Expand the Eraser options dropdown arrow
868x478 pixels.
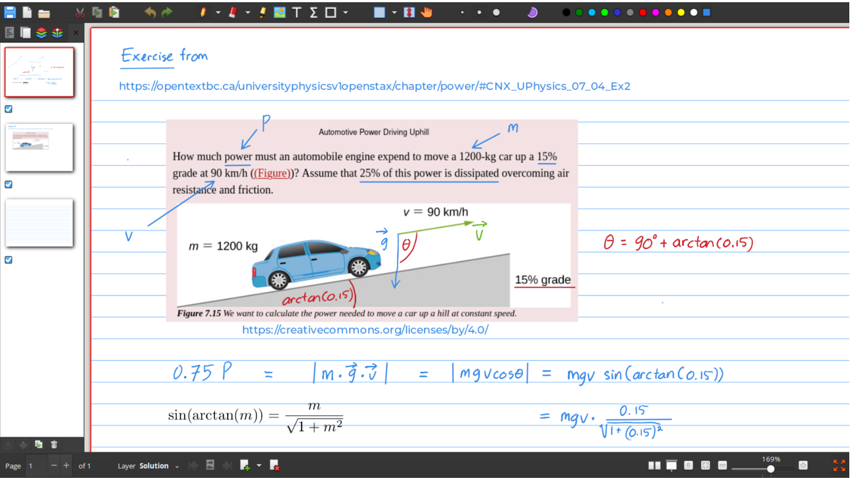247,12
